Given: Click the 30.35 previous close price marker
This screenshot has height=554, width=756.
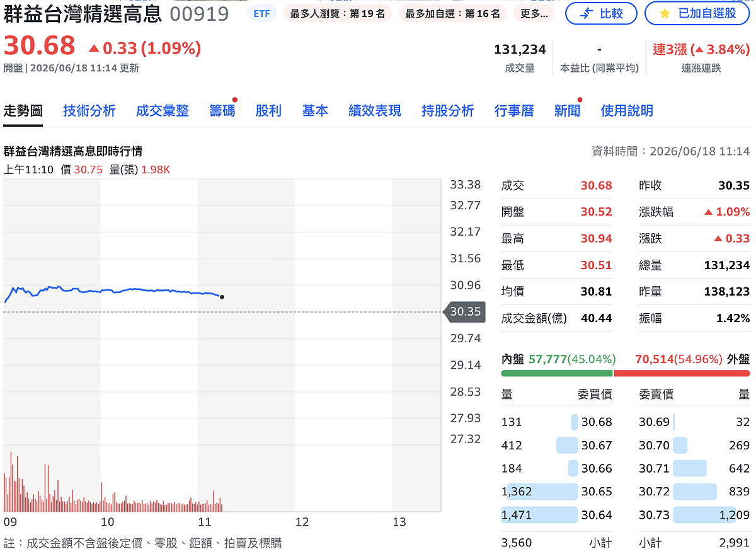Looking at the screenshot, I should [x=464, y=311].
